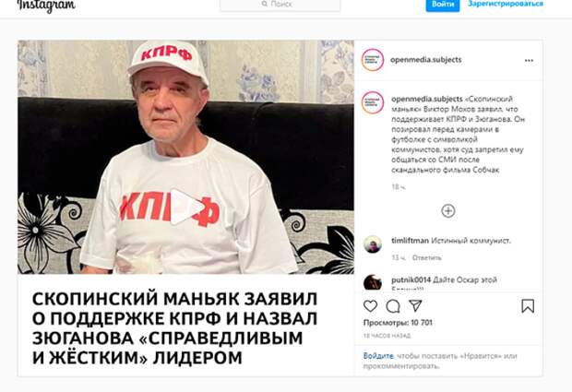
Task: Open putnik0014 username link
Action: point(411,280)
